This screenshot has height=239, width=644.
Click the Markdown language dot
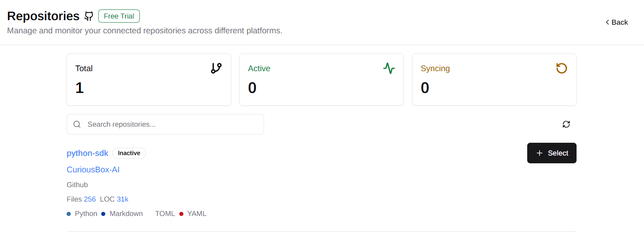[x=103, y=214]
